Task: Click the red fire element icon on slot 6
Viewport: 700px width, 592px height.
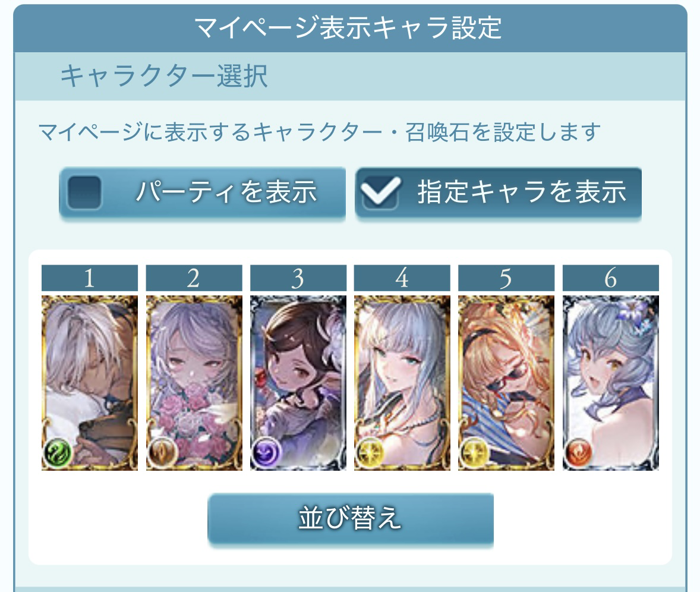Action: [x=579, y=453]
